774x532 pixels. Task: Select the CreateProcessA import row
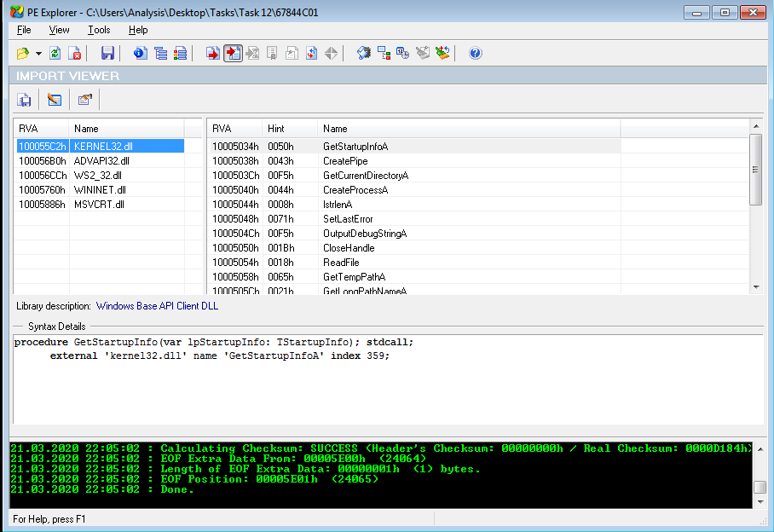[x=355, y=190]
